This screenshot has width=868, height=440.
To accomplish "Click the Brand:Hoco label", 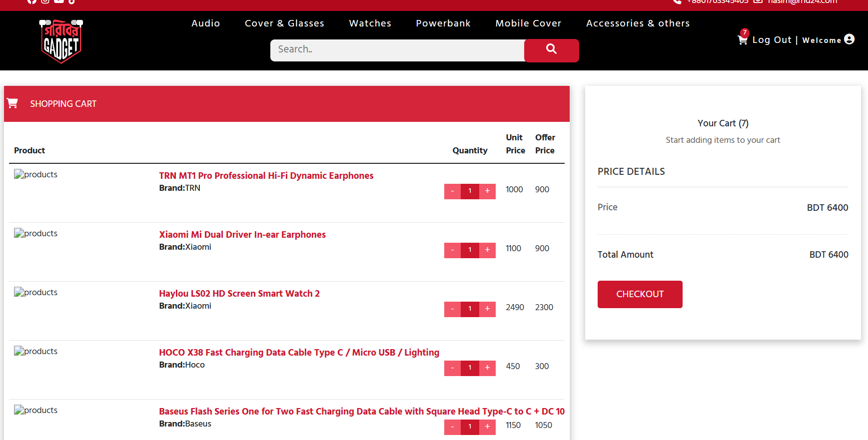I will (x=182, y=365).
